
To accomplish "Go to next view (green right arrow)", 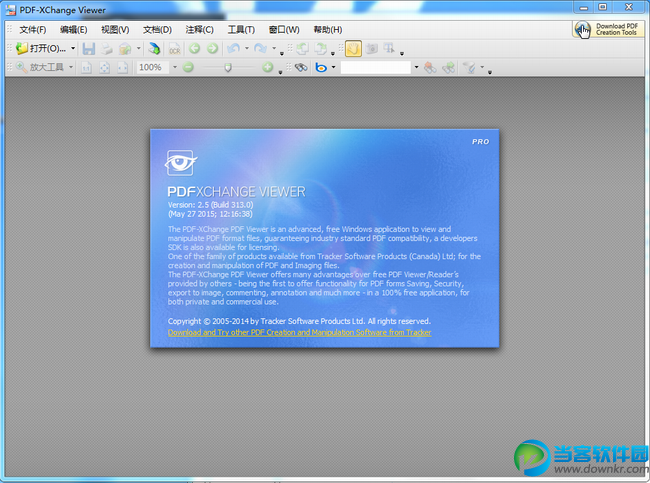I will (212, 49).
